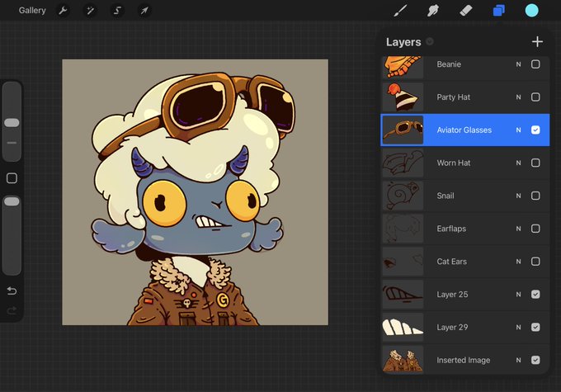Select the 'Worn Hat' layer name
The image size is (561, 392).
[453, 163]
